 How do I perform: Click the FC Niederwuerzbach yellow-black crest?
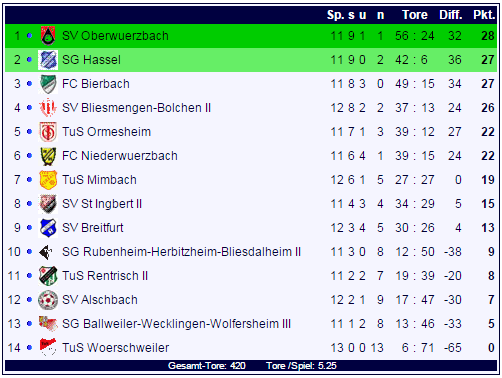pyautogui.click(x=48, y=156)
